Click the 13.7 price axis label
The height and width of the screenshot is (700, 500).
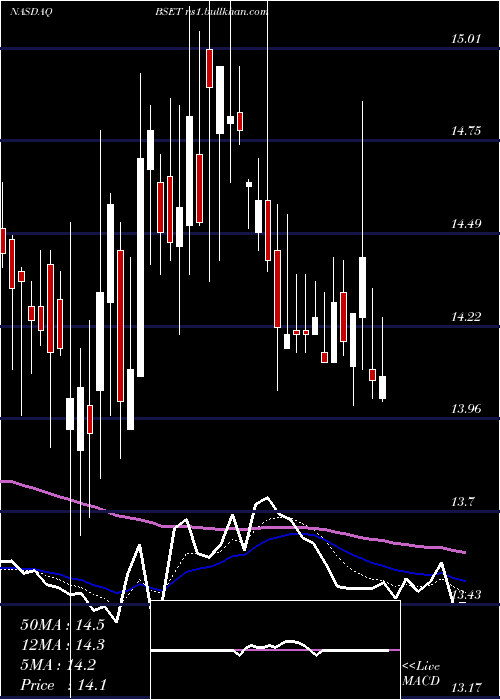pos(462,502)
